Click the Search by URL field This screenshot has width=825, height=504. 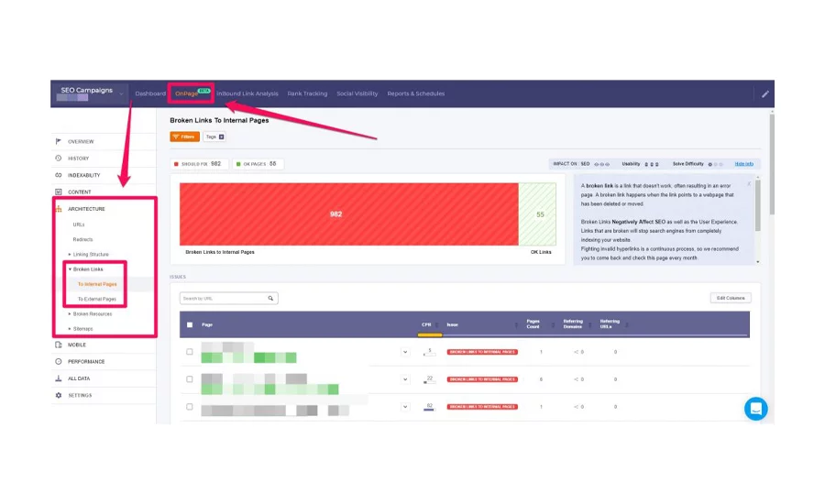[x=229, y=299]
